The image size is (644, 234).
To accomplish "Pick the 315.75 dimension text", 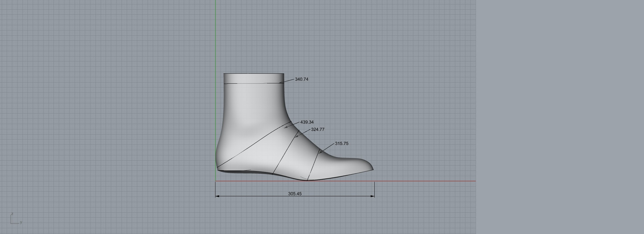I will 342,144.
